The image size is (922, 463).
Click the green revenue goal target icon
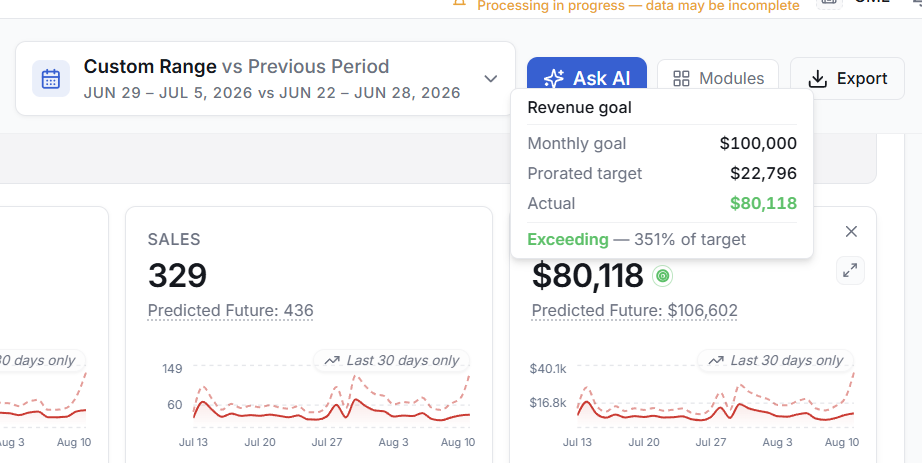click(x=663, y=276)
